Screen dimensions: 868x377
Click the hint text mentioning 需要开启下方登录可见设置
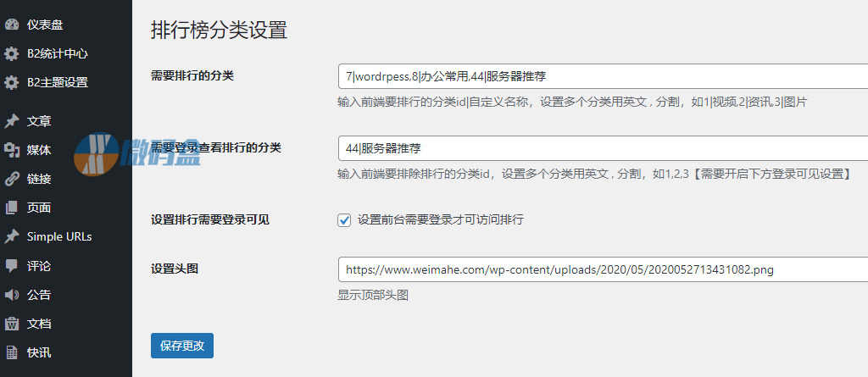point(594,174)
